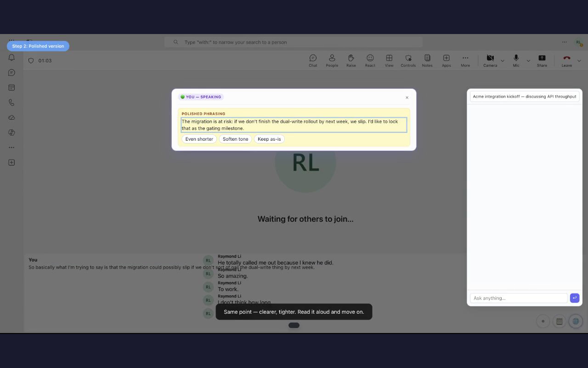Expand Leave options dropdown arrow
The image size is (588, 368).
click(x=579, y=61)
